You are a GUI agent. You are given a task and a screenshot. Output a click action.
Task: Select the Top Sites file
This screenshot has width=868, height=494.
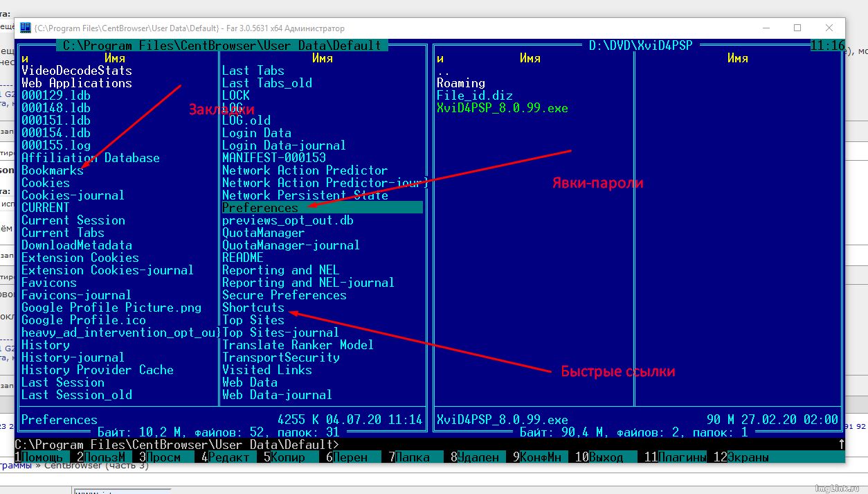coord(253,320)
